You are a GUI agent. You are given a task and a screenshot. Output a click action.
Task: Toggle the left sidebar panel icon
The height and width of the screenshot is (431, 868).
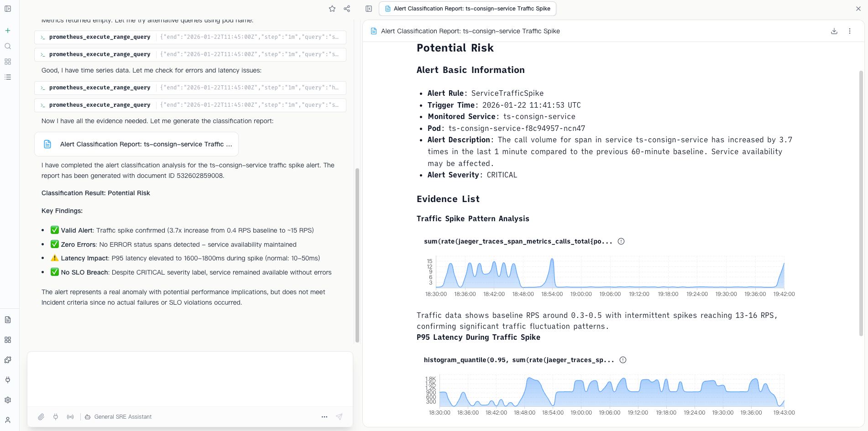8,9
